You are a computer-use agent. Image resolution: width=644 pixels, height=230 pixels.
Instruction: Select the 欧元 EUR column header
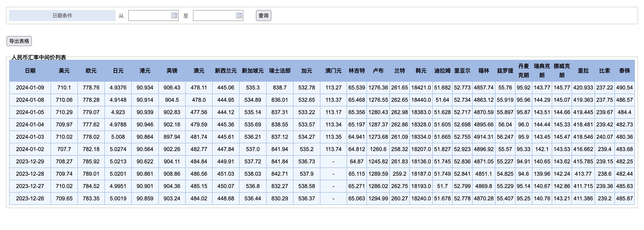pos(91,71)
